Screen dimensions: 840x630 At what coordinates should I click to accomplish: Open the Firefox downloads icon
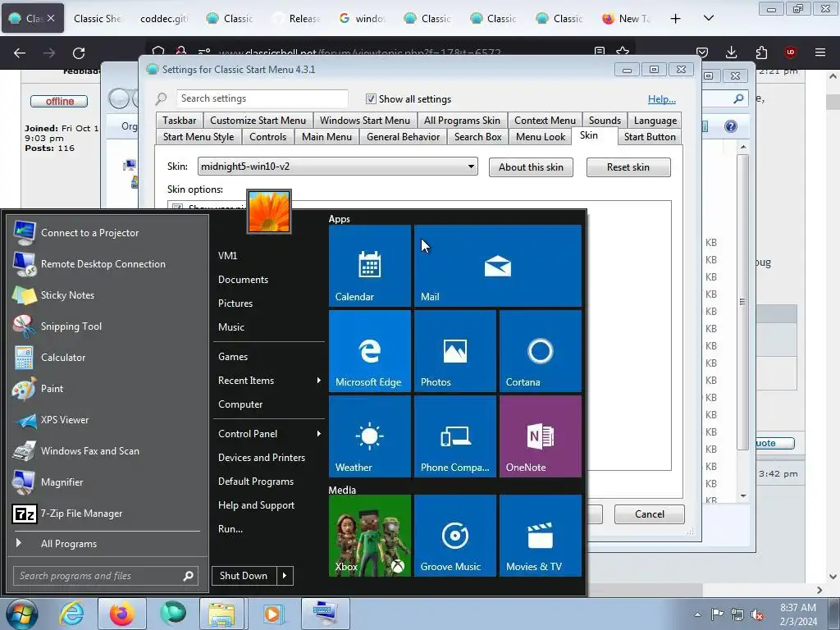731,52
